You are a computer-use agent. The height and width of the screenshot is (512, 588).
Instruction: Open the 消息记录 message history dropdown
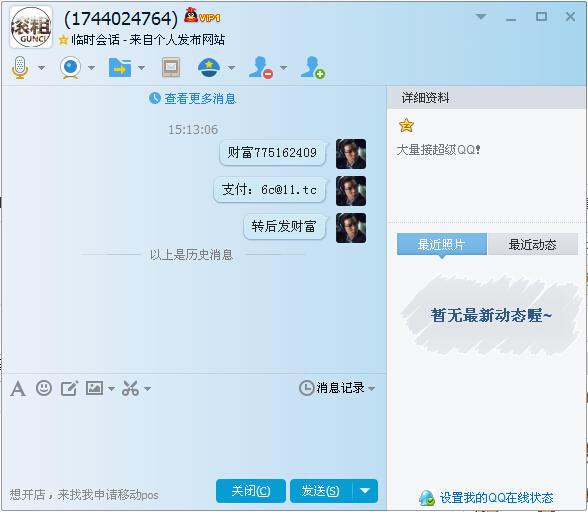click(337, 388)
